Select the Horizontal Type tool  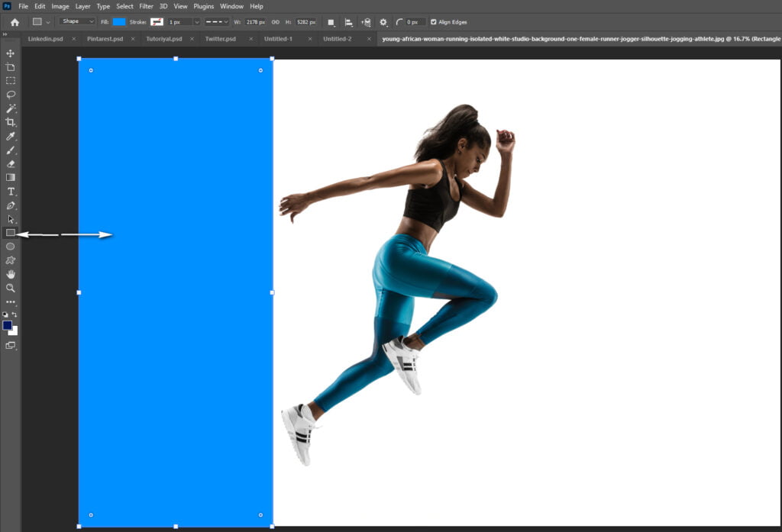[x=11, y=192]
